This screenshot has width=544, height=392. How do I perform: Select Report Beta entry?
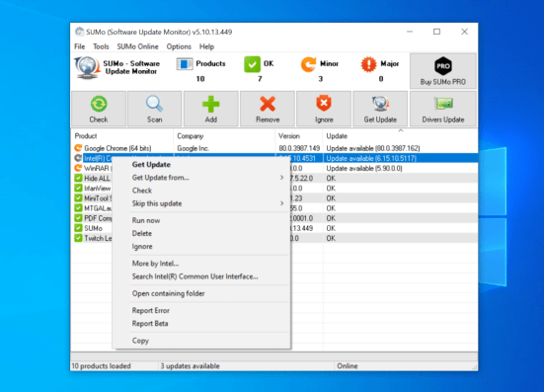202,323
